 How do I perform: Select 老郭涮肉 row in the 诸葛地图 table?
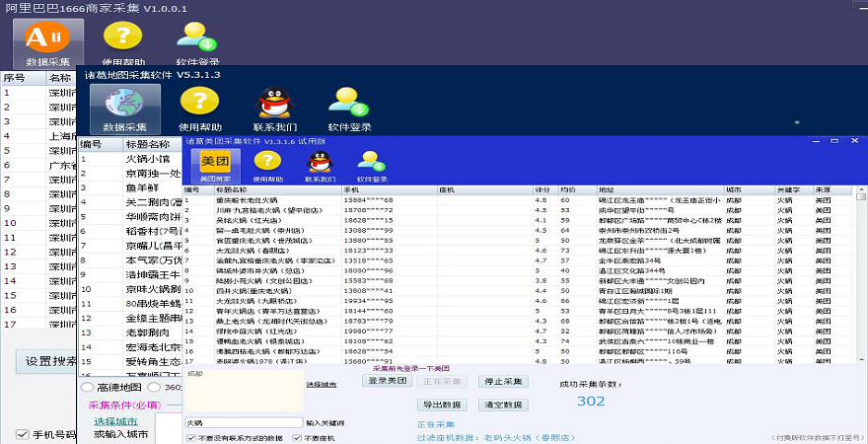[x=130, y=333]
